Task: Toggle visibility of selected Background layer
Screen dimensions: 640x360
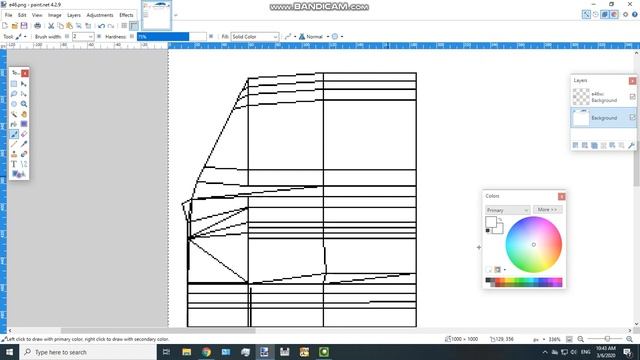Action: [632, 118]
